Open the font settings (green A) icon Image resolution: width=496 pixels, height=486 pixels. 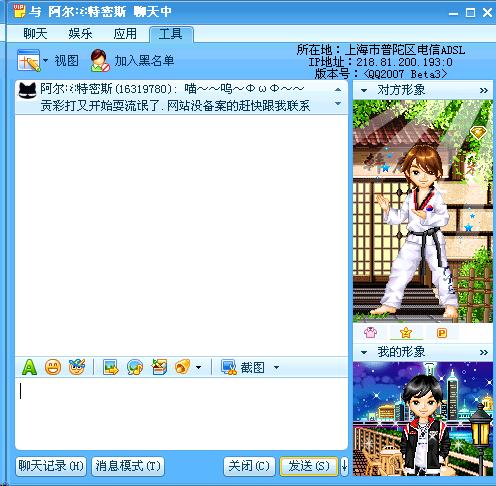pyautogui.click(x=29, y=367)
